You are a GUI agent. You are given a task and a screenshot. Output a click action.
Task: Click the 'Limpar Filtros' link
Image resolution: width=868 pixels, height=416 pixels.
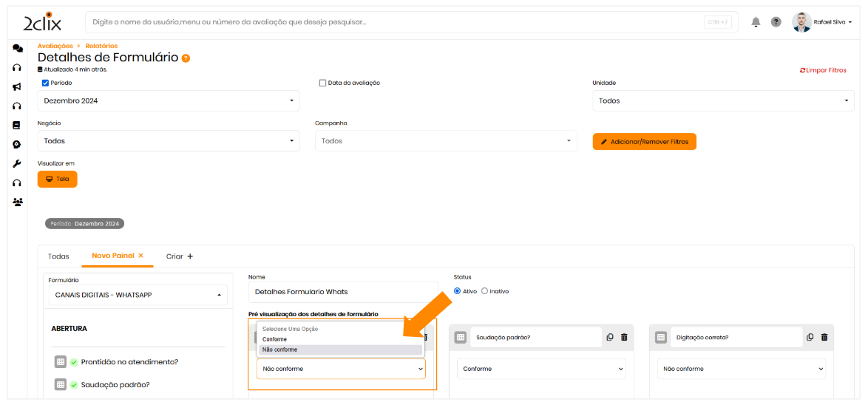(823, 70)
